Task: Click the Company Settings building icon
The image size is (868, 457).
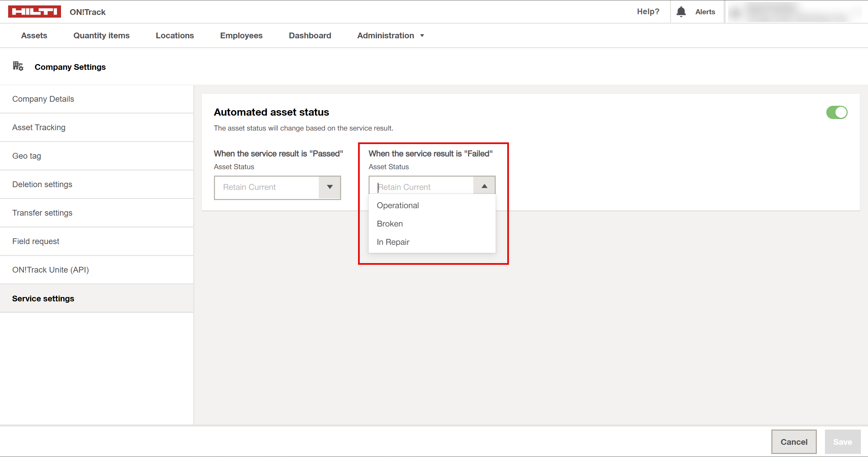Action: [x=18, y=66]
